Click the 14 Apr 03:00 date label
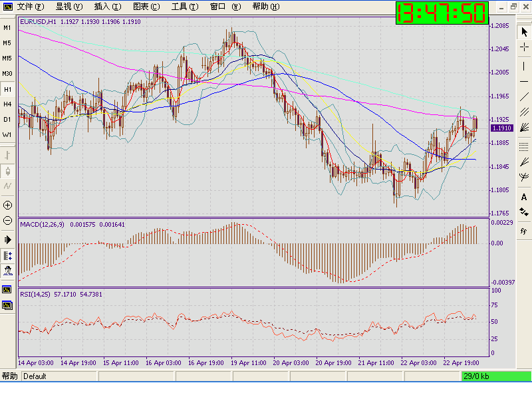This screenshot has width=532, height=399. [x=36, y=362]
